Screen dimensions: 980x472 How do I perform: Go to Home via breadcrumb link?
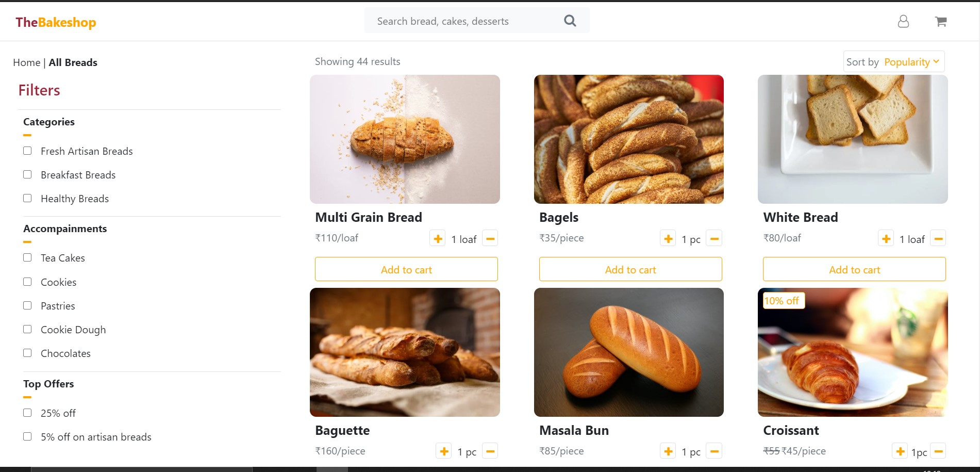[x=27, y=62]
